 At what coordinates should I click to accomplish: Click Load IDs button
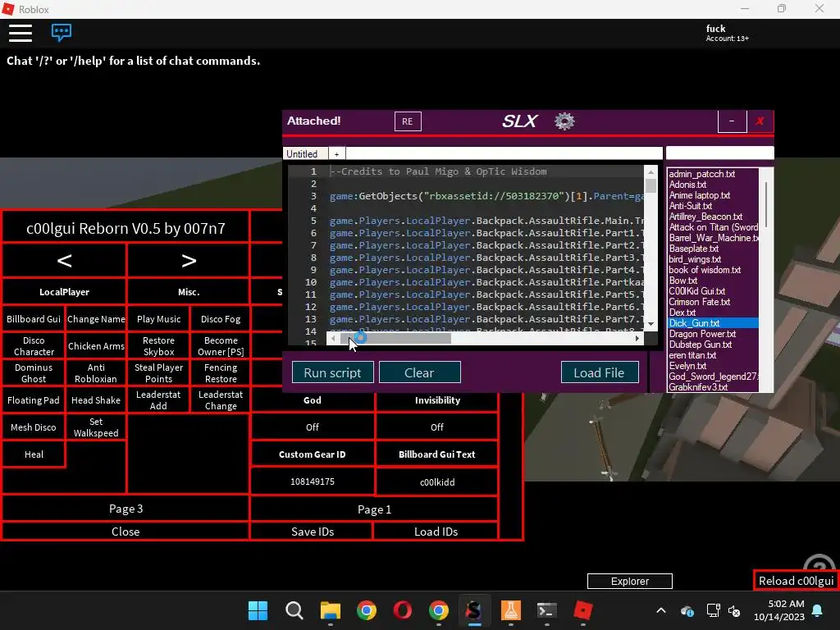point(436,532)
